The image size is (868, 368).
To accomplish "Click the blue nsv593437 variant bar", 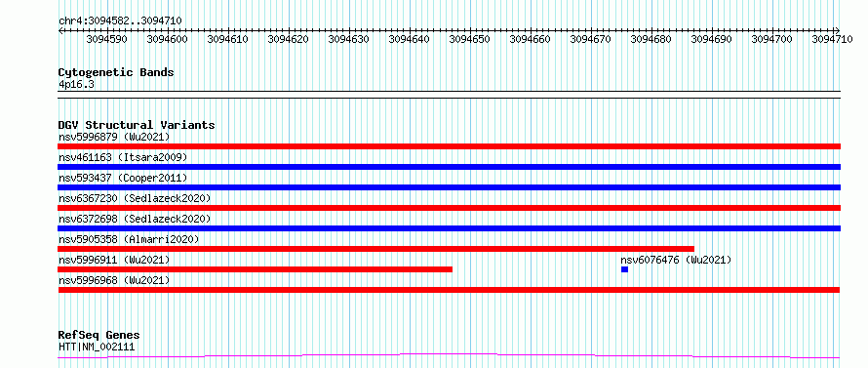I will 449,187.
